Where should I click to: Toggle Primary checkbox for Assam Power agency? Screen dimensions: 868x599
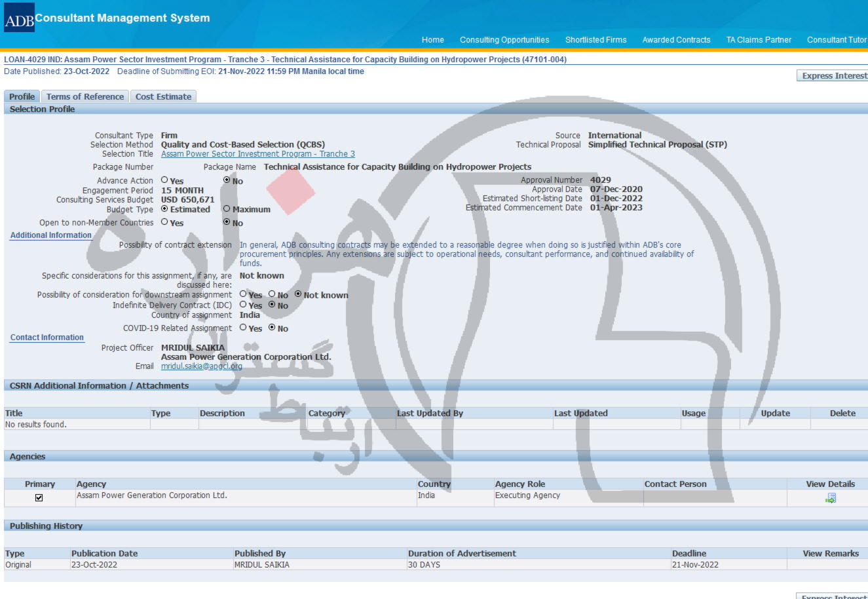tap(39, 497)
